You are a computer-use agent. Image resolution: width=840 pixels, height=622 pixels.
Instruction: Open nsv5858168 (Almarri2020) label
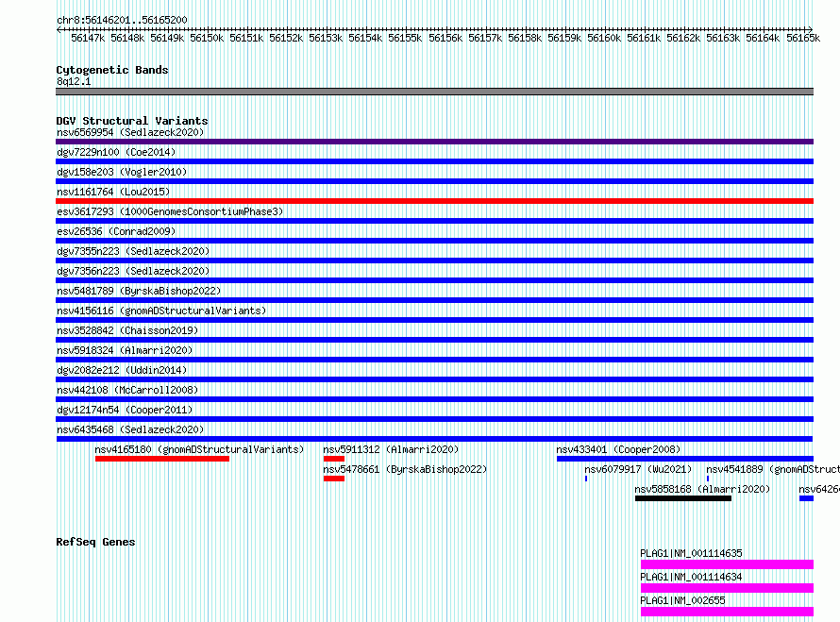coord(702,489)
